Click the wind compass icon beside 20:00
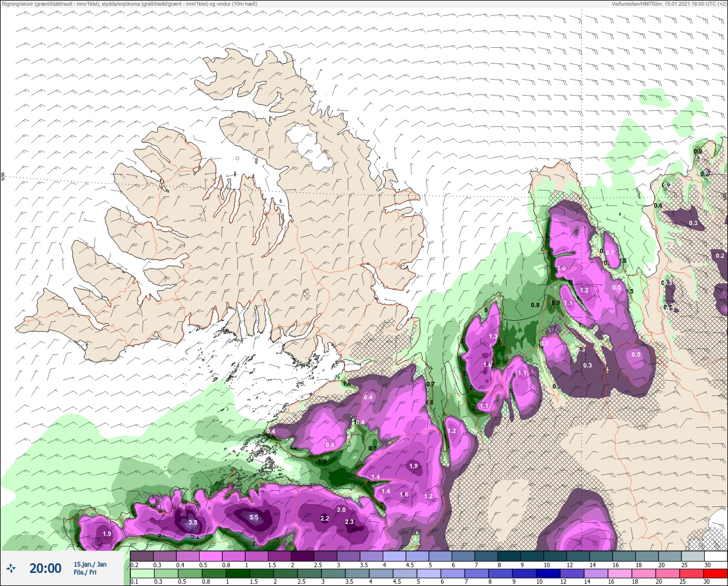This screenshot has width=728, height=586. coord(11,568)
